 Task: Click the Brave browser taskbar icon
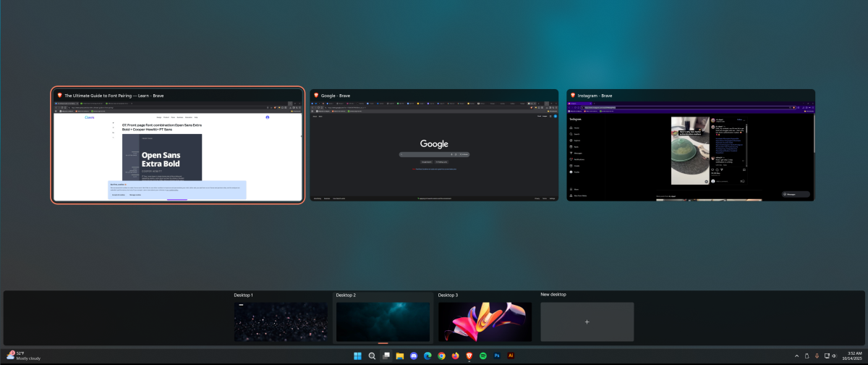[469, 356]
